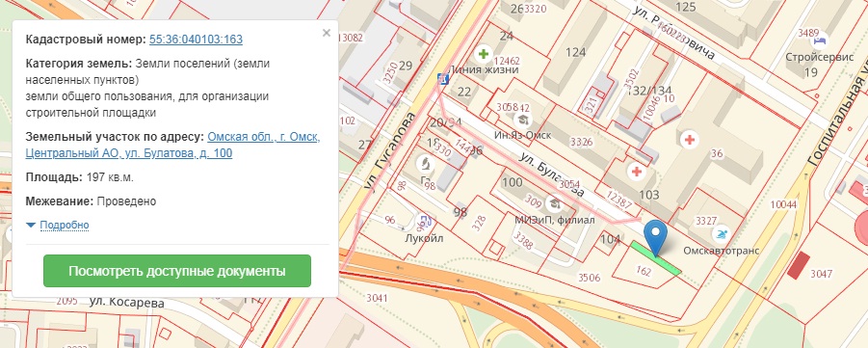Click the blue map pin marker
This screenshot has width=868, height=348.
[x=656, y=238]
